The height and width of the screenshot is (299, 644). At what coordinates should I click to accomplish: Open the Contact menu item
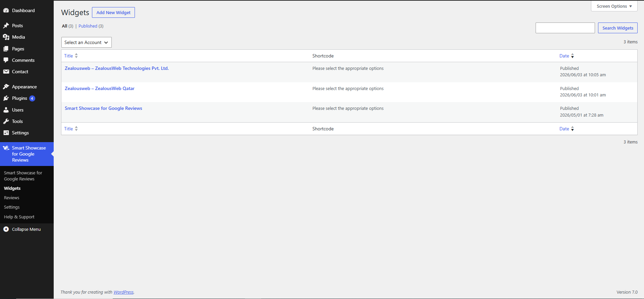(27, 72)
